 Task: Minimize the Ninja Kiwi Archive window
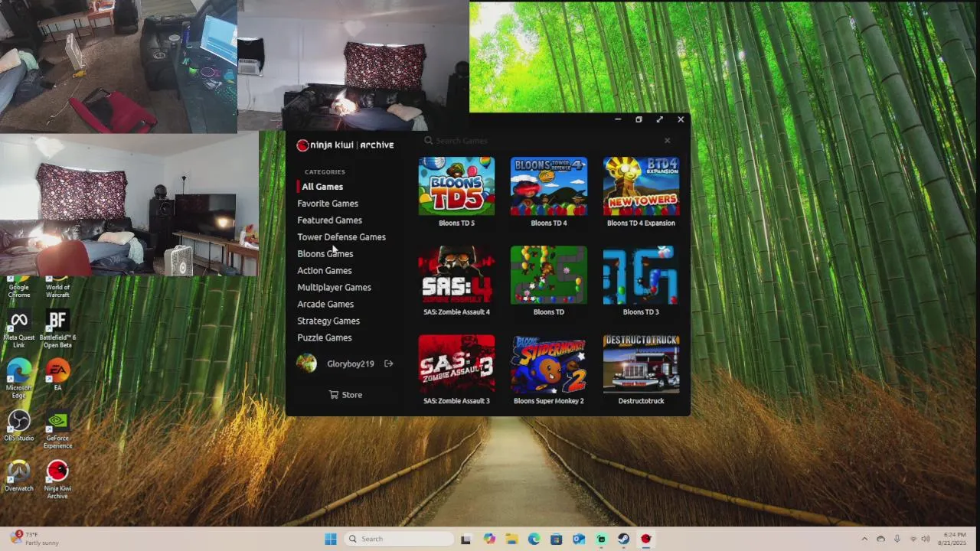(618, 119)
